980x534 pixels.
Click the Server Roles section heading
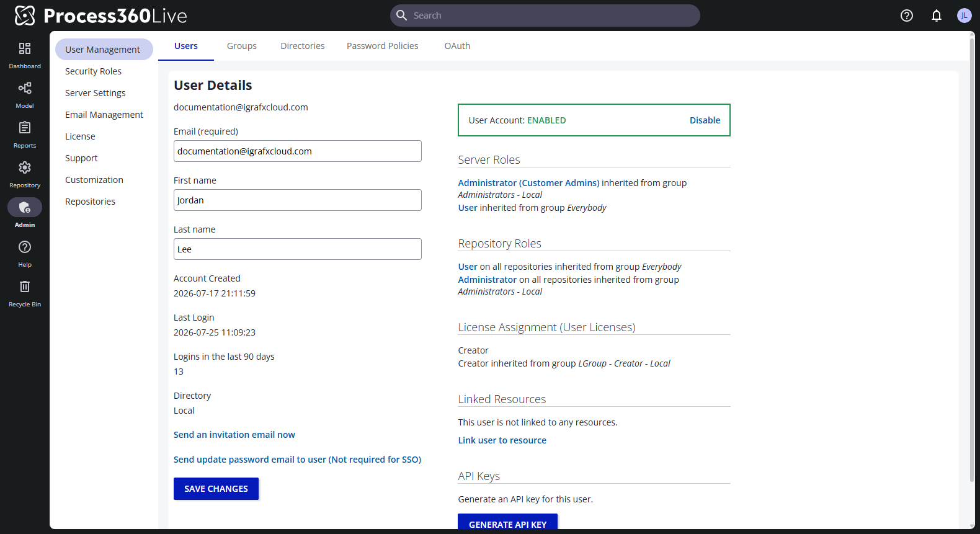pyautogui.click(x=489, y=159)
